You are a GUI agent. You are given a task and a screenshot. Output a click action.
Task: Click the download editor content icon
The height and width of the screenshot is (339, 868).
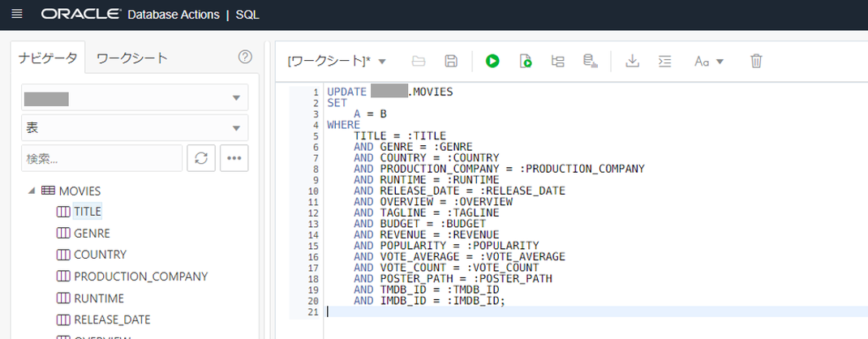(x=632, y=61)
